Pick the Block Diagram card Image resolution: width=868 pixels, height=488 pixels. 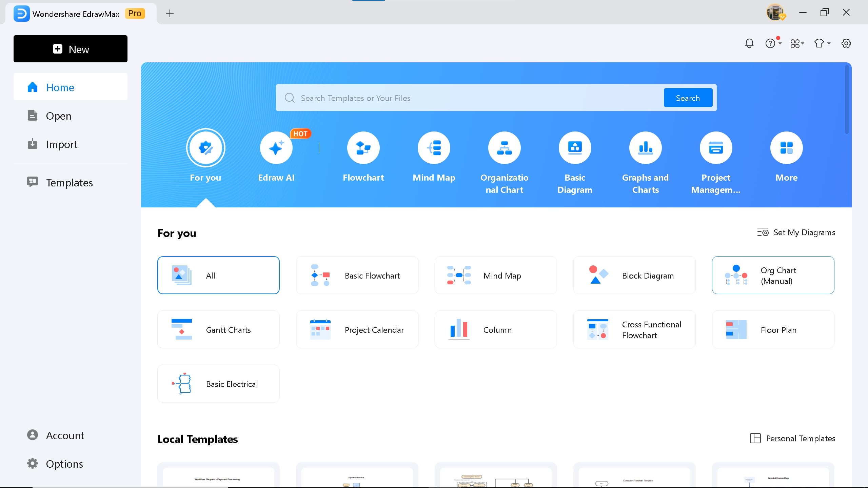click(x=634, y=275)
